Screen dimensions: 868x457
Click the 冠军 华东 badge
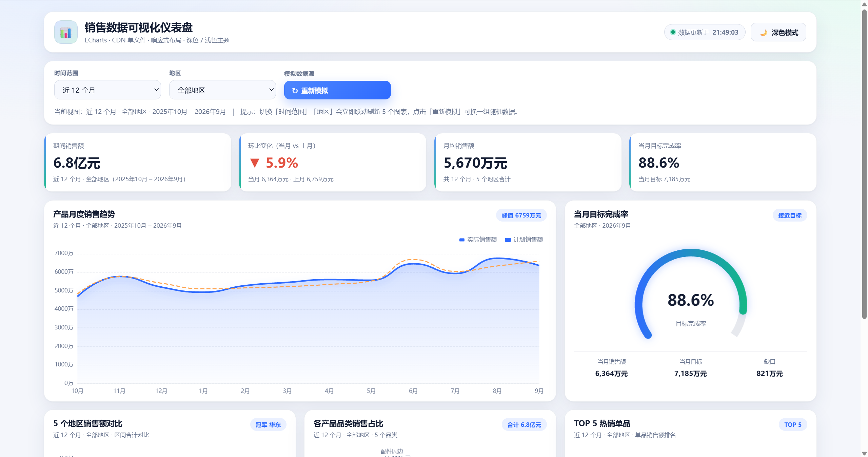tap(268, 425)
